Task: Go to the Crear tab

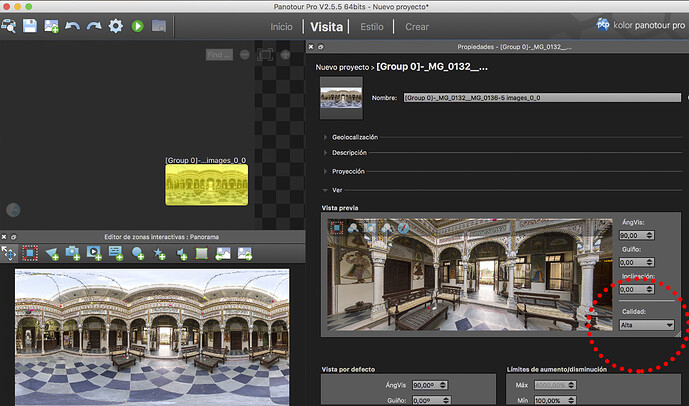Action: 417,26
